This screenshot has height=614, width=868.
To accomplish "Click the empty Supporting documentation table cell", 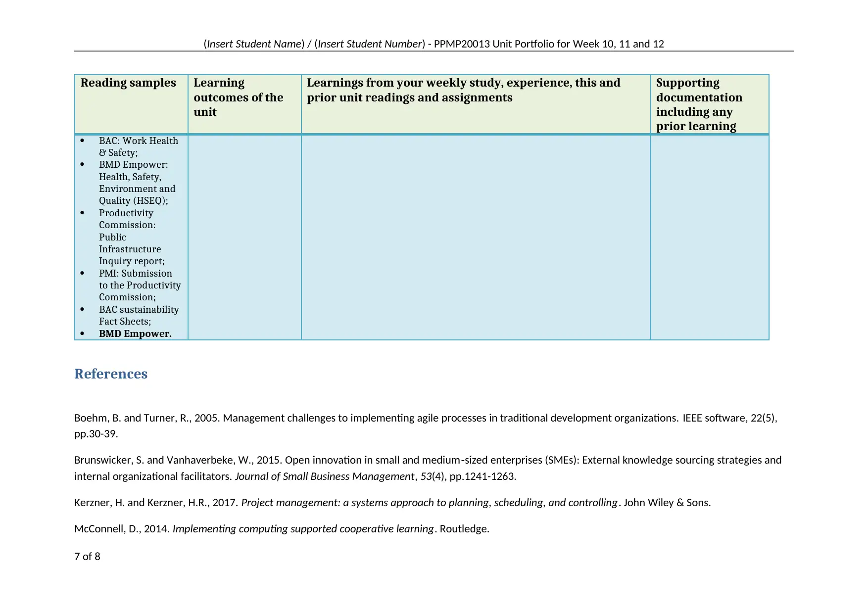I will [x=710, y=237].
